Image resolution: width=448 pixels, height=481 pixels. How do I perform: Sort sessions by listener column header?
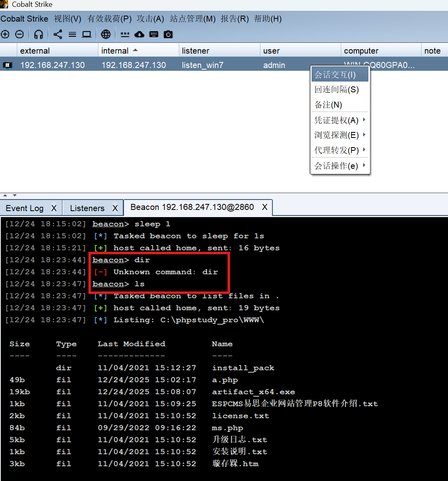tap(219, 51)
